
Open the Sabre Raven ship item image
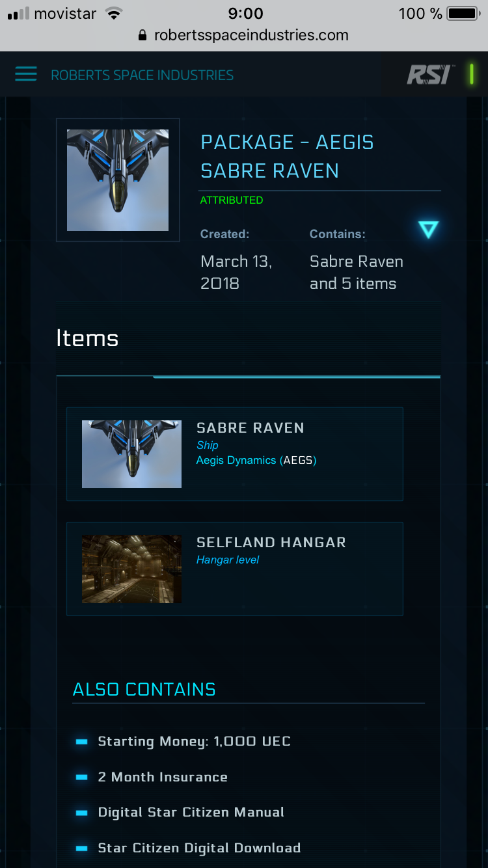point(131,454)
